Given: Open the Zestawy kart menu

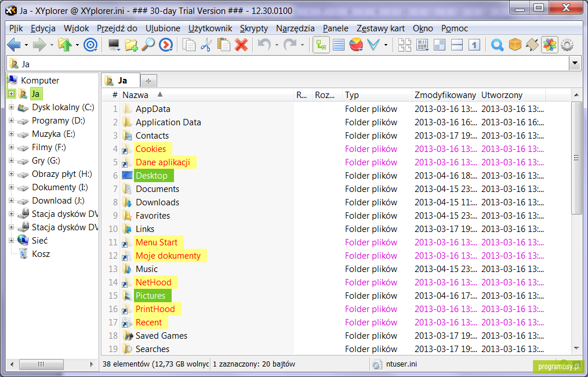Looking at the screenshot, I should (x=380, y=28).
